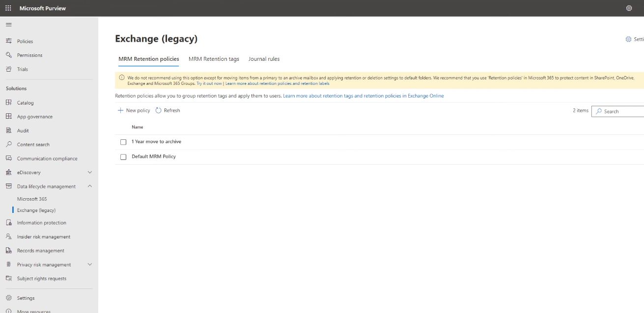The height and width of the screenshot is (313, 644).
Task: Expand Privacy risk management
Action: click(89, 264)
